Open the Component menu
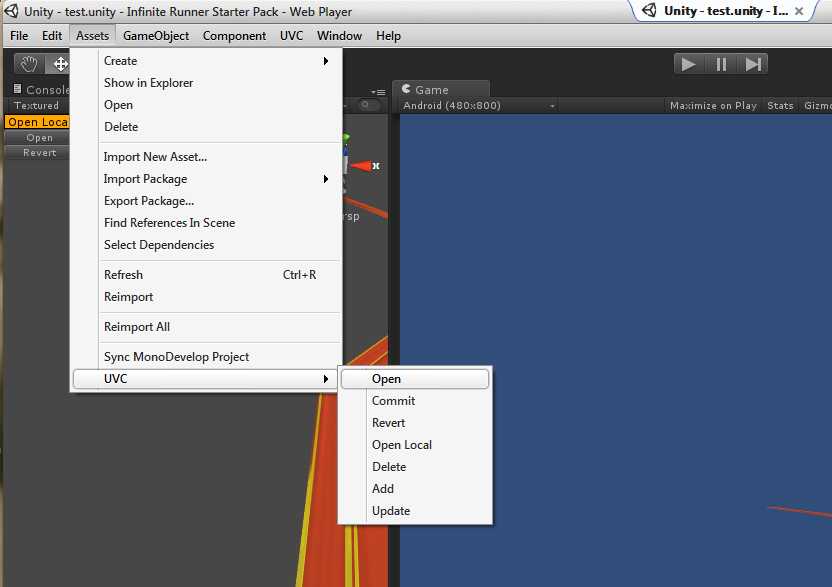832x587 pixels. pos(235,36)
